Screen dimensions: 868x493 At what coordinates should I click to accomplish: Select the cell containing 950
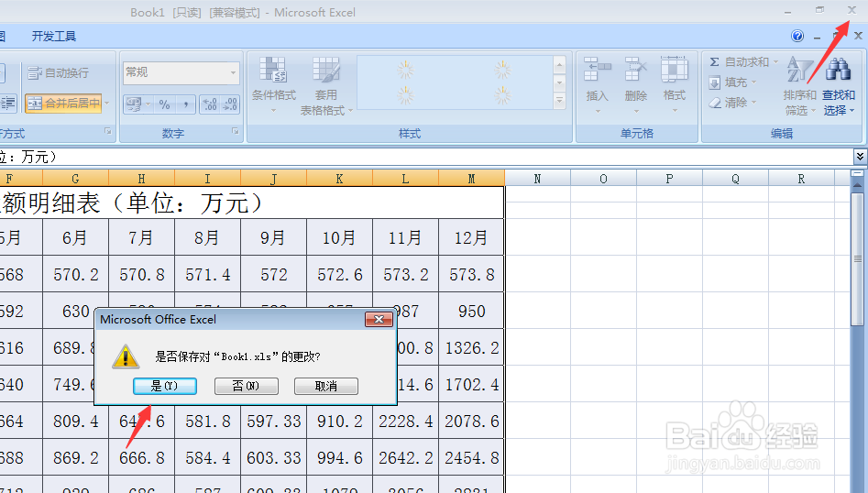pos(471,311)
